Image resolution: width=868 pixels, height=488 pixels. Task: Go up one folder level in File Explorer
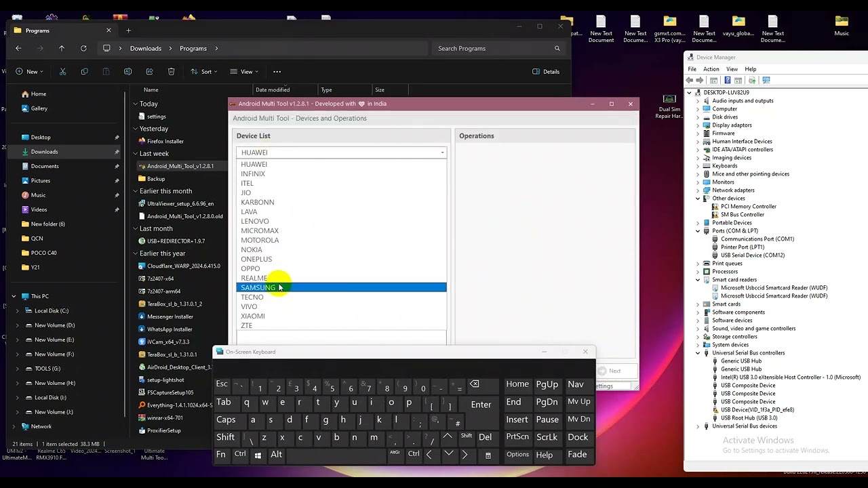[x=62, y=48]
